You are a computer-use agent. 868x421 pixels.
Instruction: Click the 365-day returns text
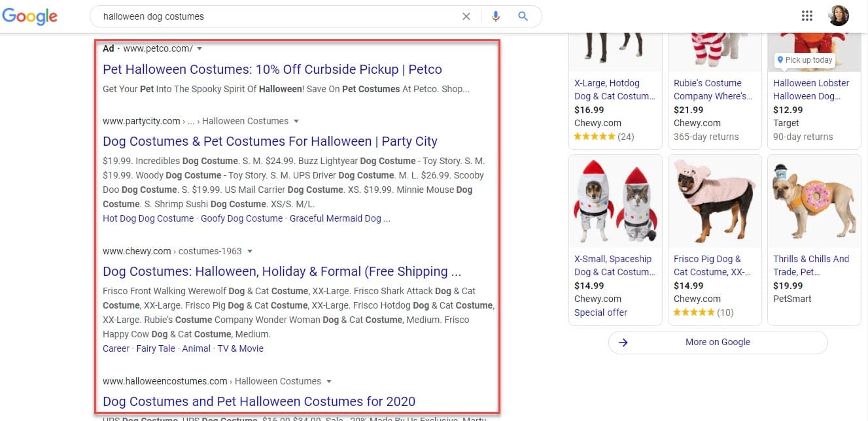click(706, 137)
